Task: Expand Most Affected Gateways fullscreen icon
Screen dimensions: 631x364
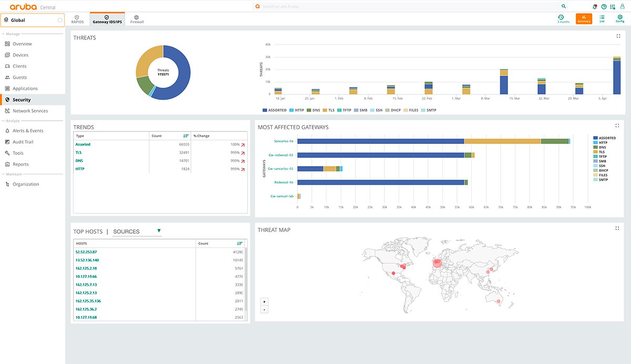Action: coord(616,125)
